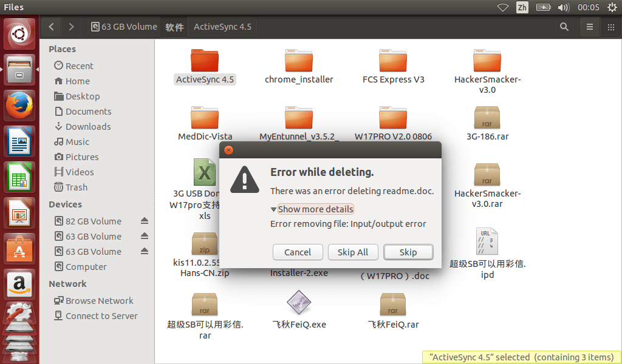Go forward with the right arrow
Viewport: 622px width, 364px height.
(x=71, y=27)
